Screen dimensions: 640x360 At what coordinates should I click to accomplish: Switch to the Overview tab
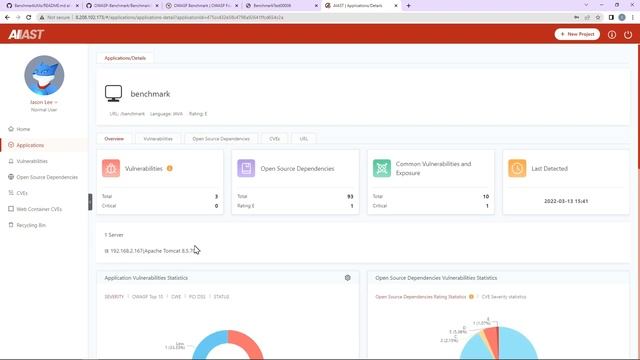pos(114,139)
